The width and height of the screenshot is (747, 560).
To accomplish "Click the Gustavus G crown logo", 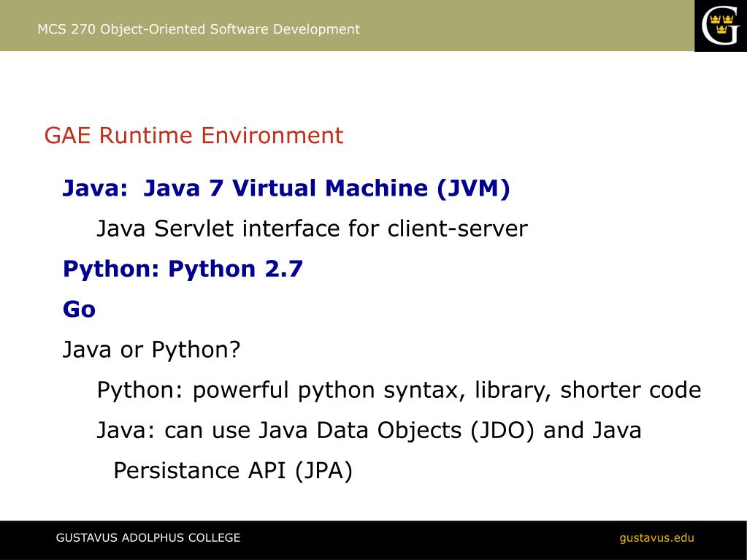I will 720,26.
